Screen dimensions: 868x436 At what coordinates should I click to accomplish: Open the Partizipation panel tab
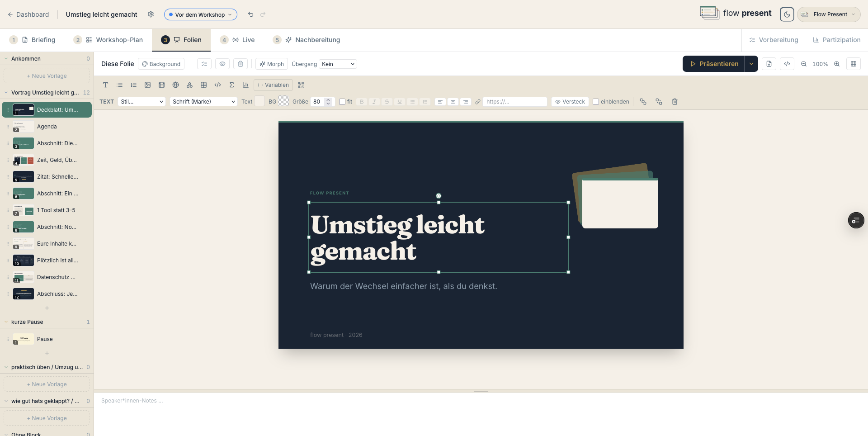coord(836,40)
